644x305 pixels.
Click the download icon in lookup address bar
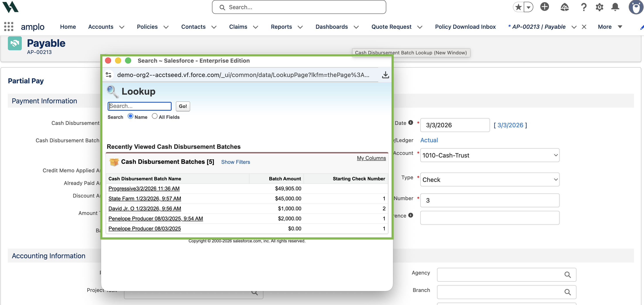(x=385, y=75)
